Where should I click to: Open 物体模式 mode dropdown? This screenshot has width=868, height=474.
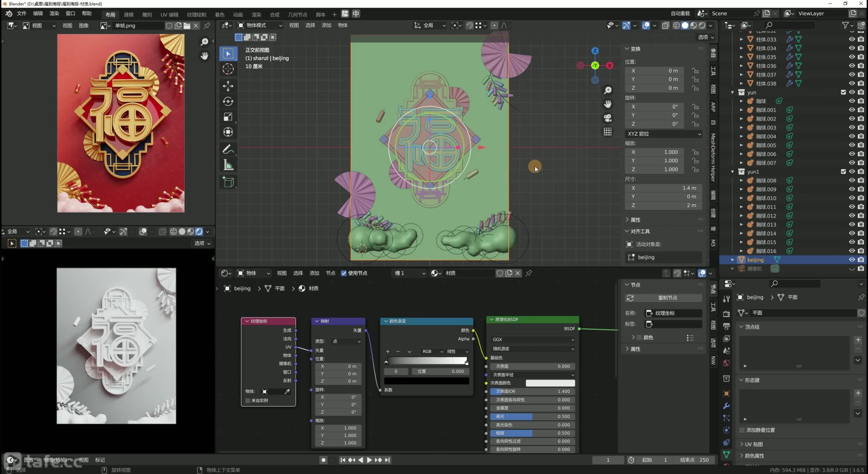[x=260, y=25]
